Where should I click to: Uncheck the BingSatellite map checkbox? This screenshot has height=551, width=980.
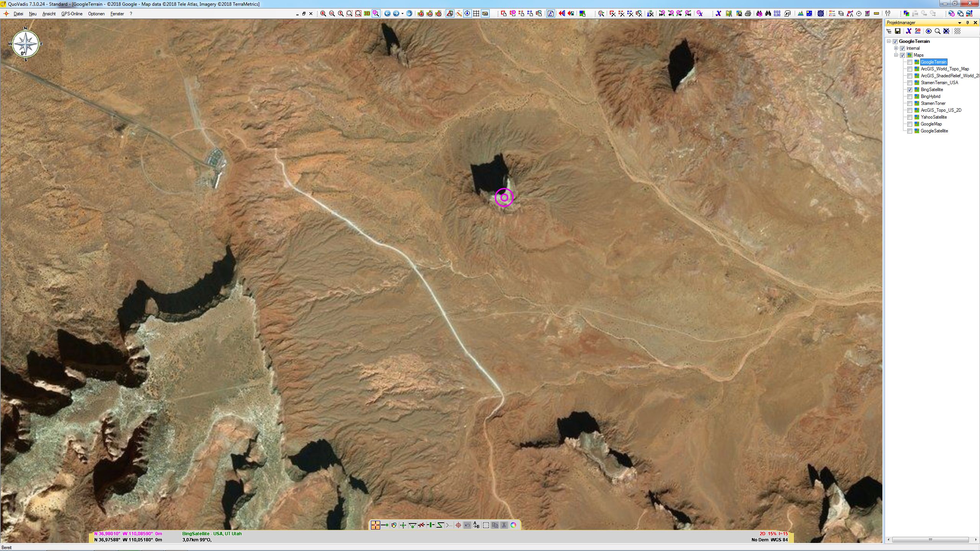pos(910,90)
